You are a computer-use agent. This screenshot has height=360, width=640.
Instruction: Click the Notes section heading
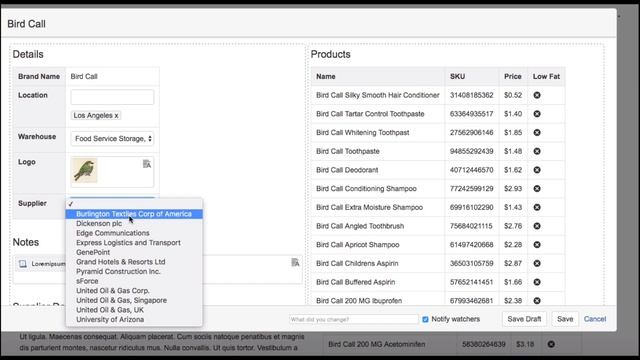click(26, 242)
